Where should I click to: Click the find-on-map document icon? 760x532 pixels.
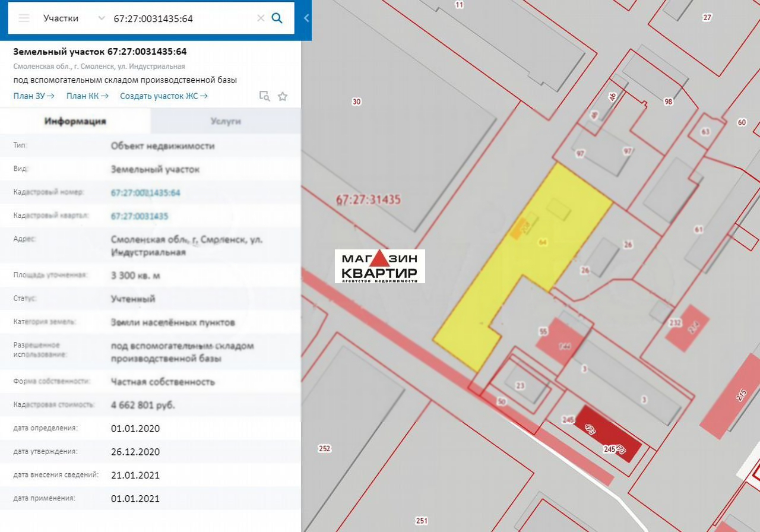pyautogui.click(x=265, y=96)
